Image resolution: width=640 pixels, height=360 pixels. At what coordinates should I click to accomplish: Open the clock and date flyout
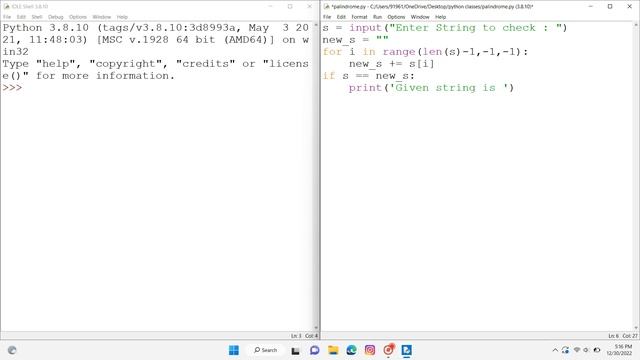[x=619, y=350]
